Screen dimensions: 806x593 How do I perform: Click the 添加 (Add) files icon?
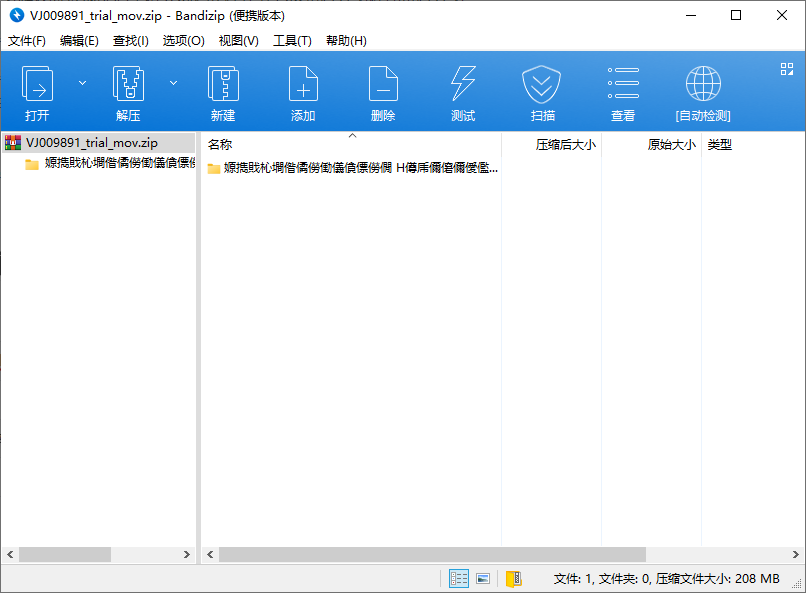[x=303, y=91]
